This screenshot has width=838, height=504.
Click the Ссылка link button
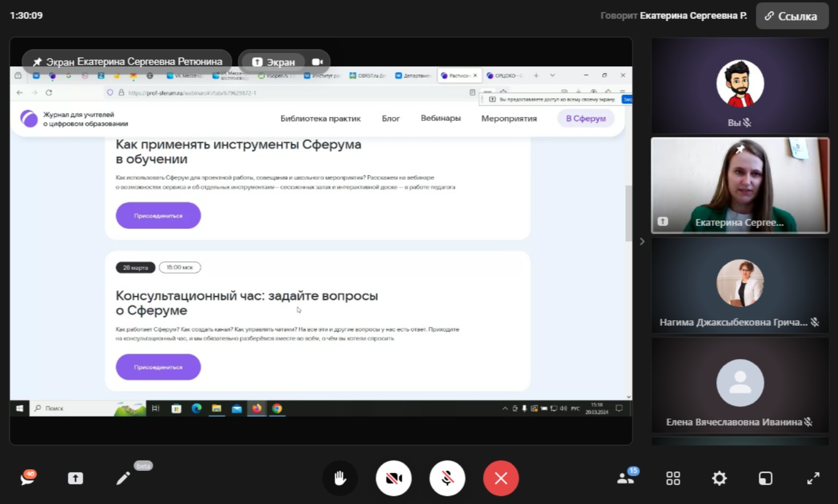click(x=792, y=16)
